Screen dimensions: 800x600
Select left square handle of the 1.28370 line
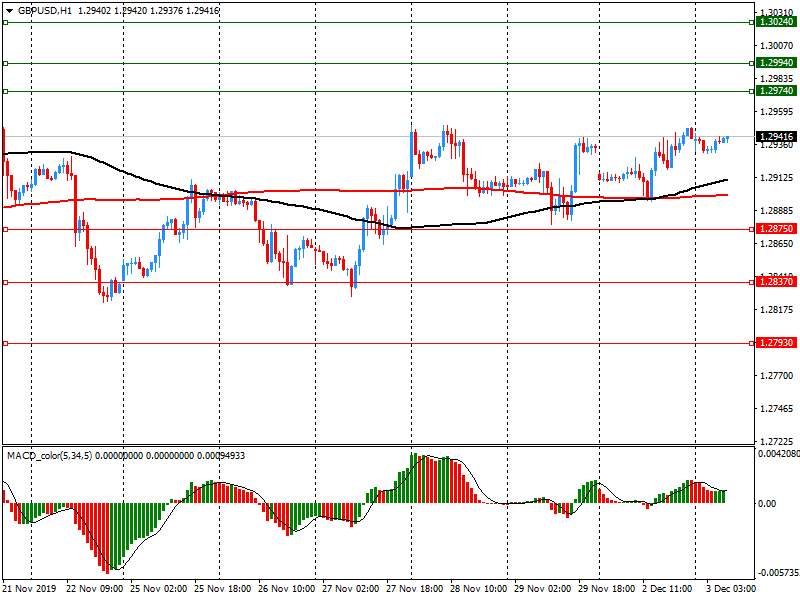point(5,283)
